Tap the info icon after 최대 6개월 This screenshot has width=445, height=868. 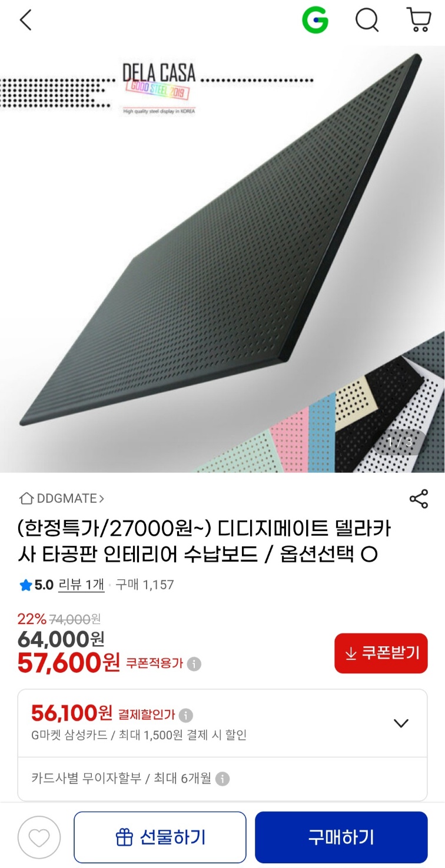point(222,779)
